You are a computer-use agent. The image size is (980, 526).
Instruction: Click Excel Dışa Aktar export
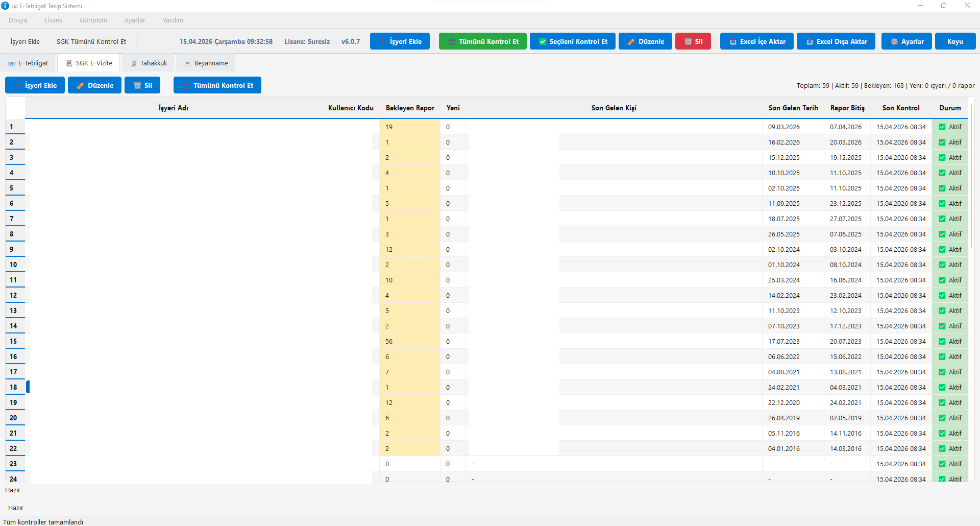(x=836, y=41)
